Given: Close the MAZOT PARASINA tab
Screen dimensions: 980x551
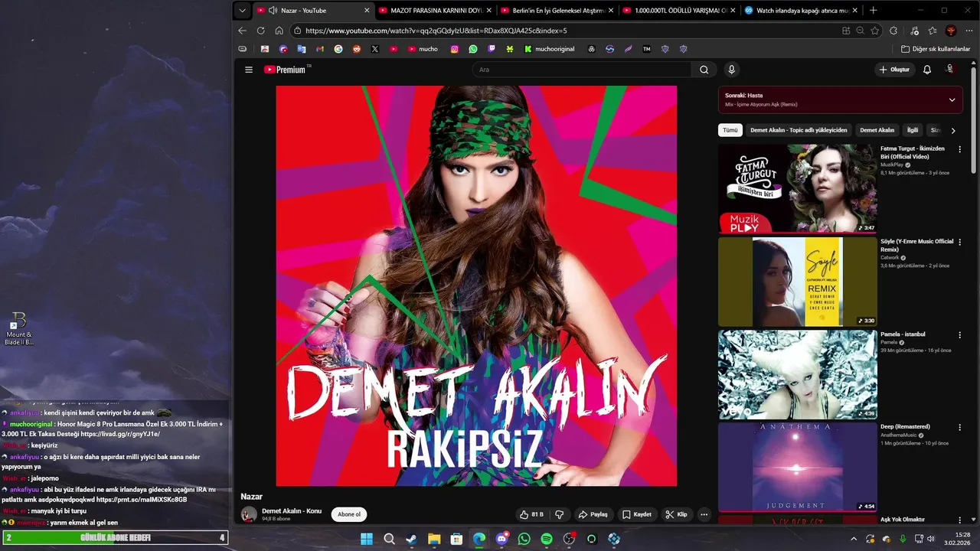Looking at the screenshot, I should [488, 11].
